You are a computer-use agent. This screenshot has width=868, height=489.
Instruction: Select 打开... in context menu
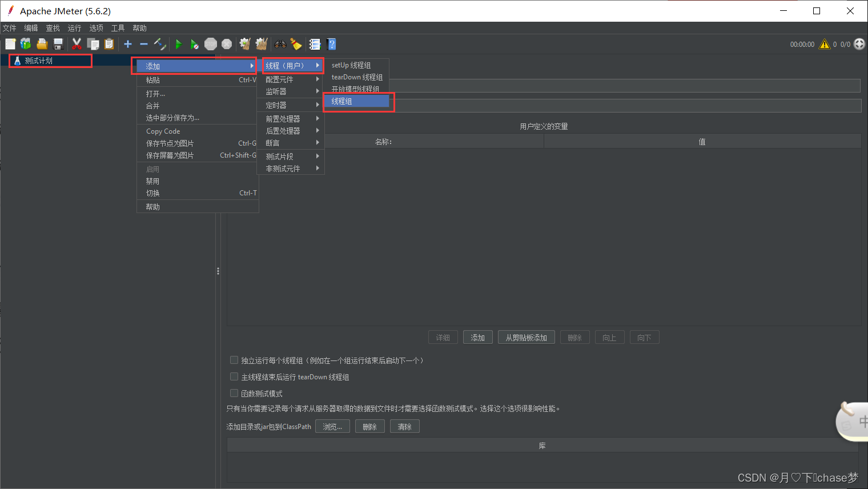click(x=198, y=94)
